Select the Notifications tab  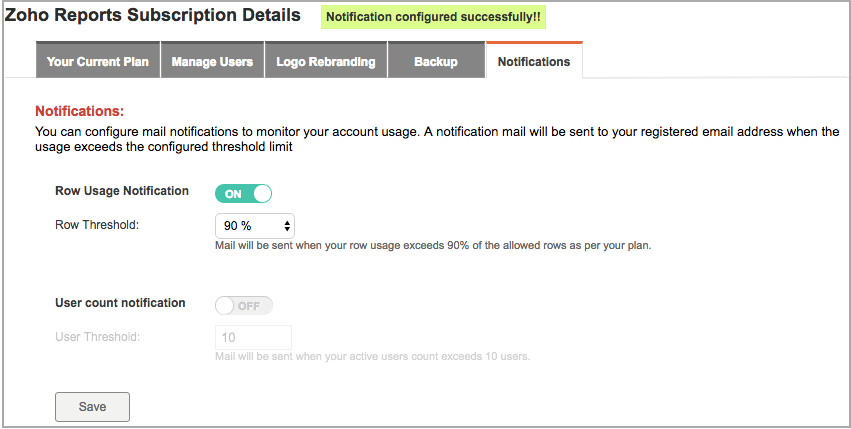pyautogui.click(x=533, y=61)
